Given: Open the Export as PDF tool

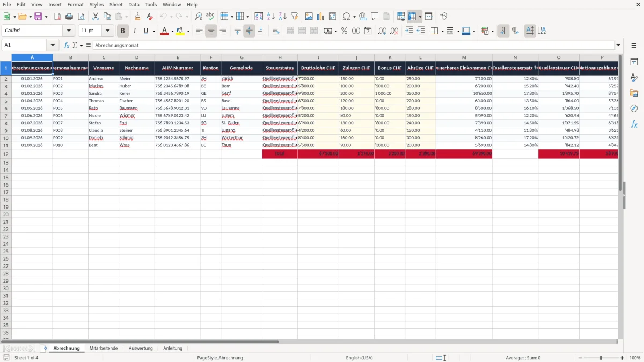Looking at the screenshot, I should coord(57,17).
